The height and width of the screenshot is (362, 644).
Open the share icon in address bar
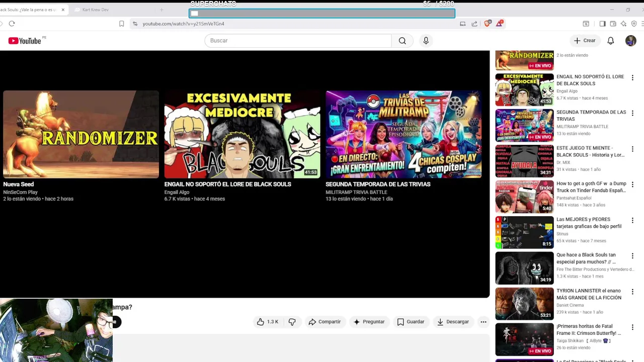[474, 24]
